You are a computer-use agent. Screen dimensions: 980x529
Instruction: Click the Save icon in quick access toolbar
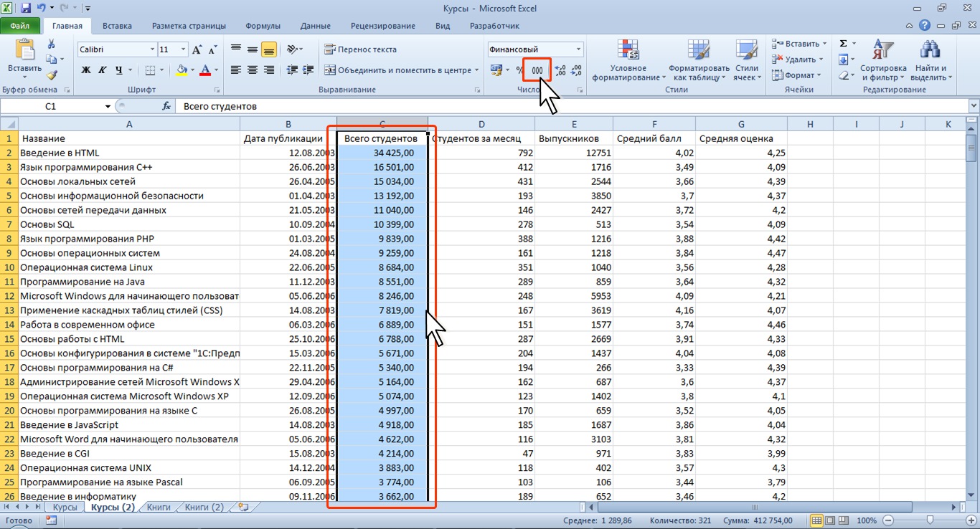(26, 9)
